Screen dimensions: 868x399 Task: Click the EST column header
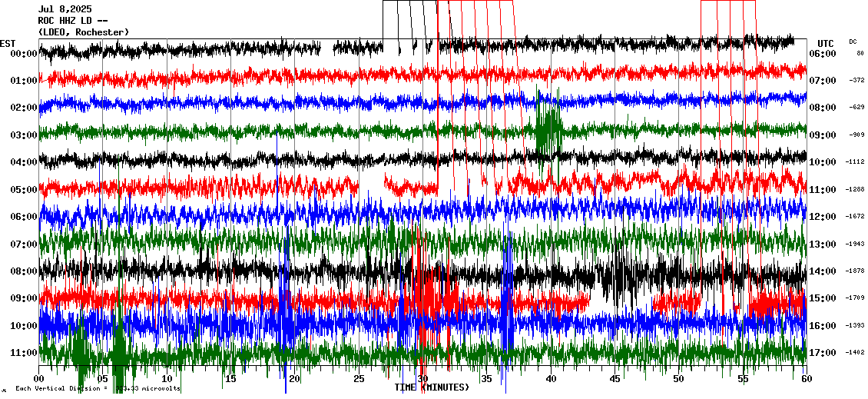[8, 43]
